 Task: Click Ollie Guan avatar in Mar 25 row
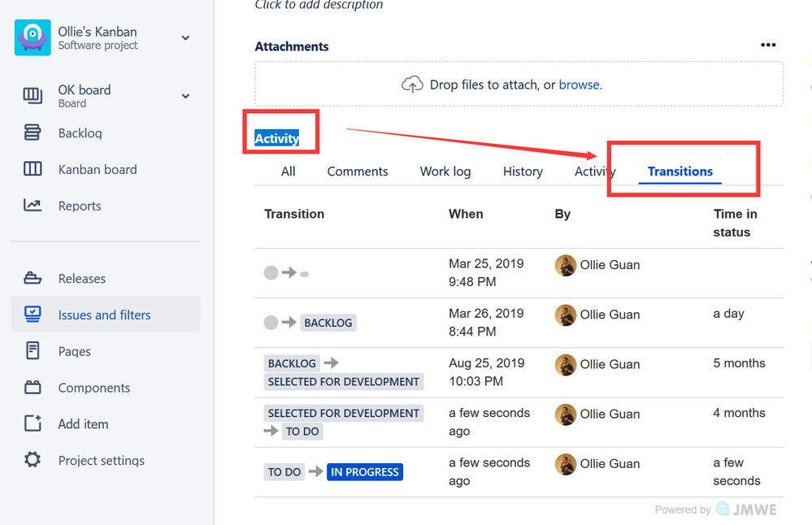pos(566,265)
